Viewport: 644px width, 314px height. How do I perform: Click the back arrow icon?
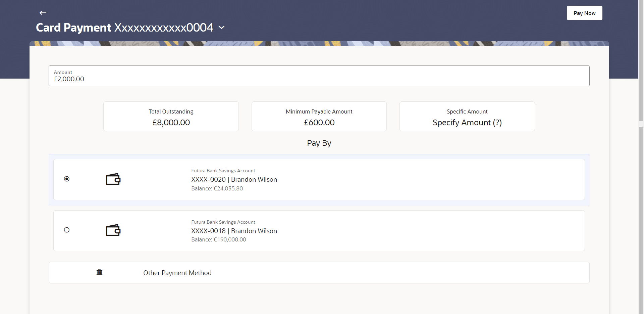tap(43, 13)
